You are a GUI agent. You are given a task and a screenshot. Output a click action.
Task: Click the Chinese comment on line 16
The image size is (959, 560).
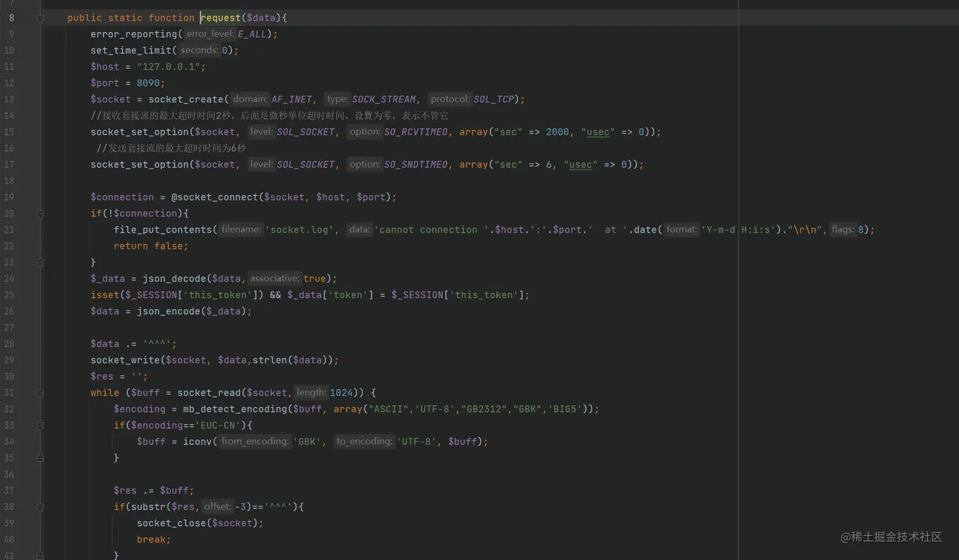tap(171, 148)
